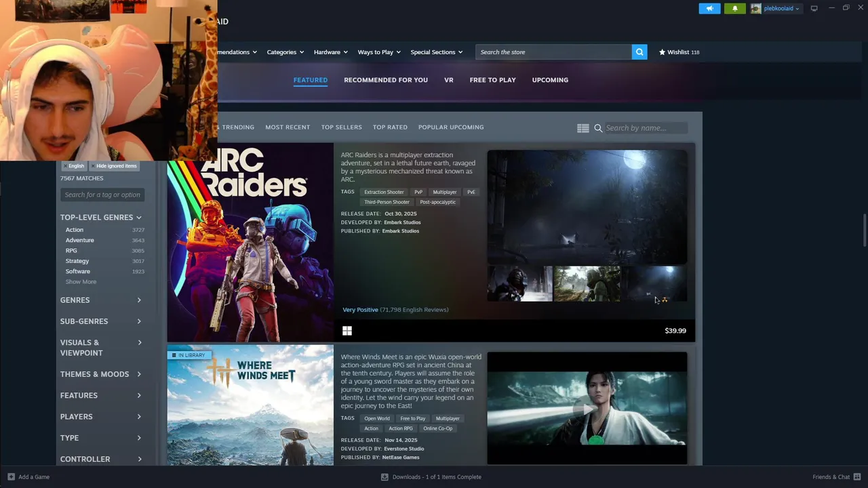Click the Very Positive reviews summary
Screen dimensions: 868x488
click(x=395, y=310)
